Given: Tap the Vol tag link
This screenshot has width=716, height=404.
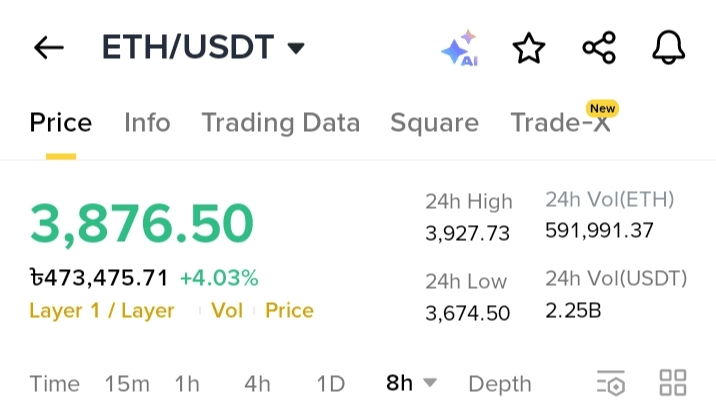Looking at the screenshot, I should (x=226, y=311).
